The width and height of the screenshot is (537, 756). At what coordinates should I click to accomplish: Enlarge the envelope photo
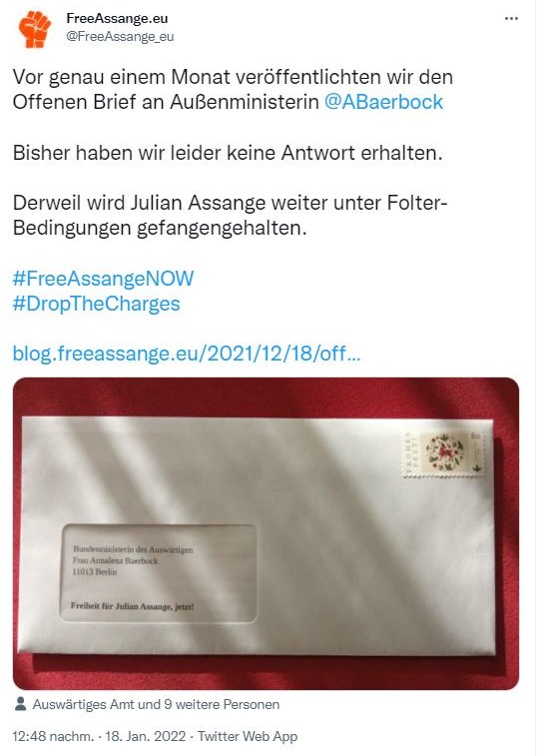[267, 533]
